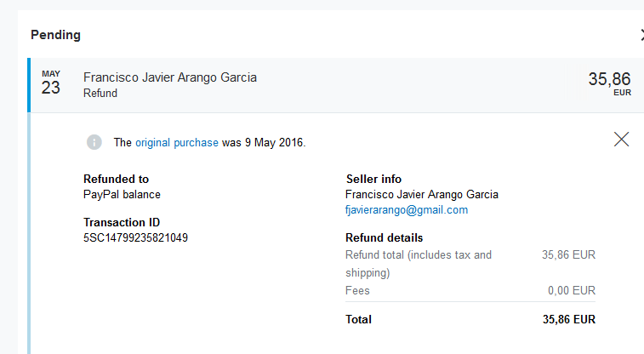Screen dimensions: 644x354
Task: Close the refund details panel
Action: coord(621,140)
